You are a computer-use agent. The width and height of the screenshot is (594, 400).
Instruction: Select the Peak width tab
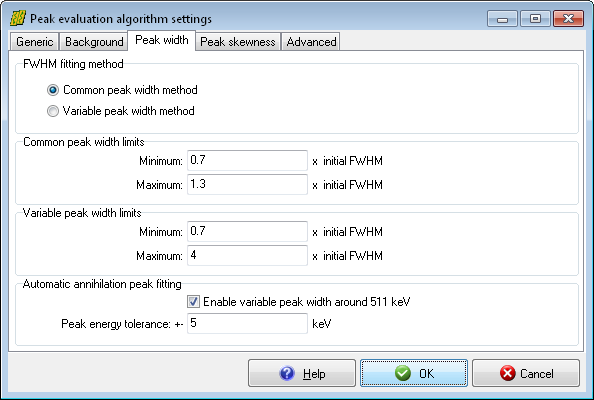tap(162, 40)
